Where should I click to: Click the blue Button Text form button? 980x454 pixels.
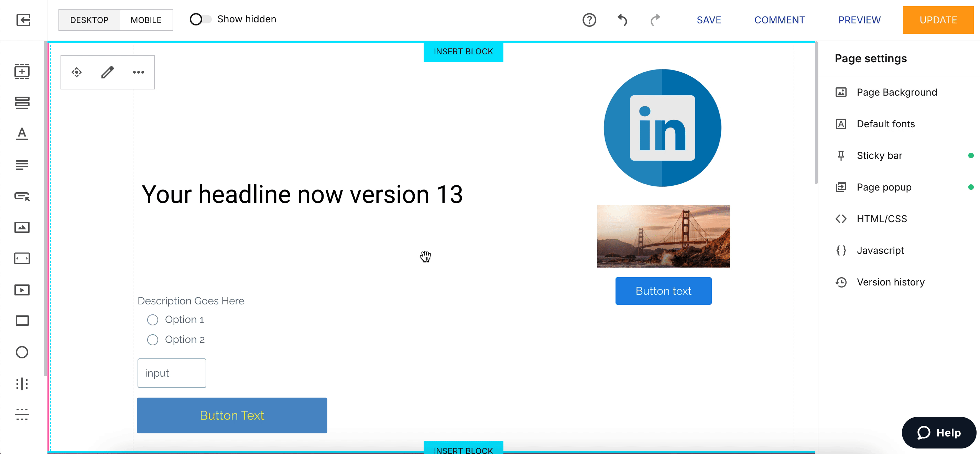tap(232, 415)
